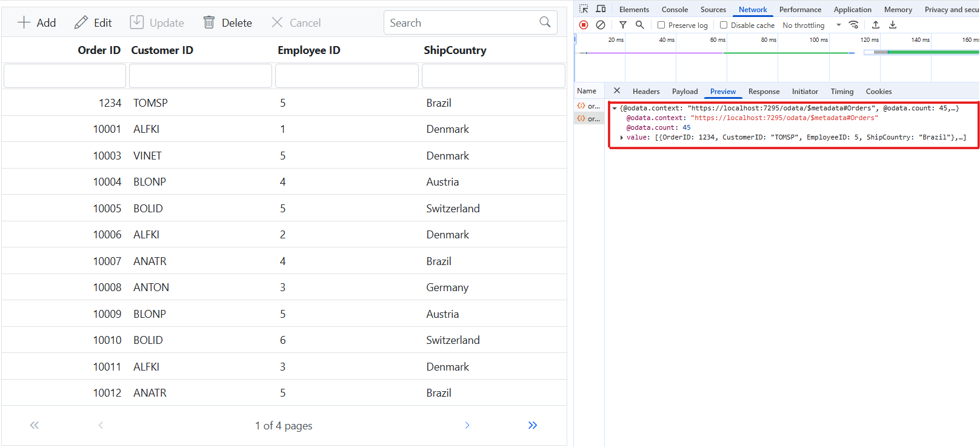This screenshot has width=980, height=447.
Task: Clear the network log
Action: coord(601,25)
